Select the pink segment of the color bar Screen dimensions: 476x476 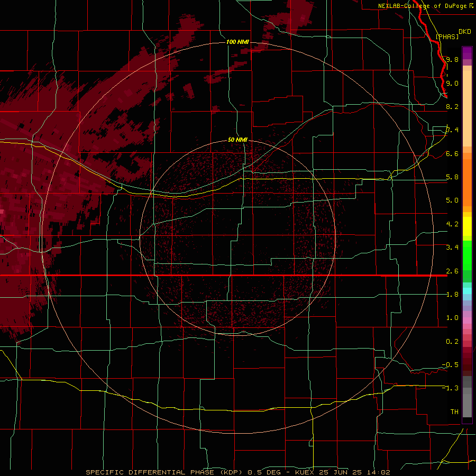[467, 321]
